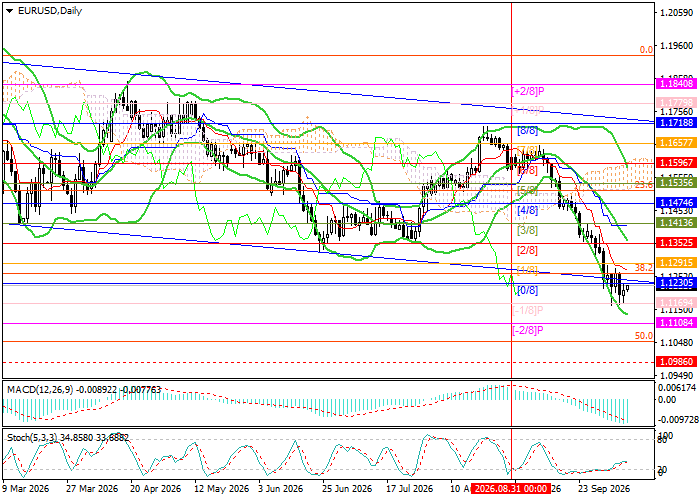Image resolution: width=700 pixels, height=500 pixels.
Task: Click the [8/8] Murrey level label
Action: click(527, 131)
